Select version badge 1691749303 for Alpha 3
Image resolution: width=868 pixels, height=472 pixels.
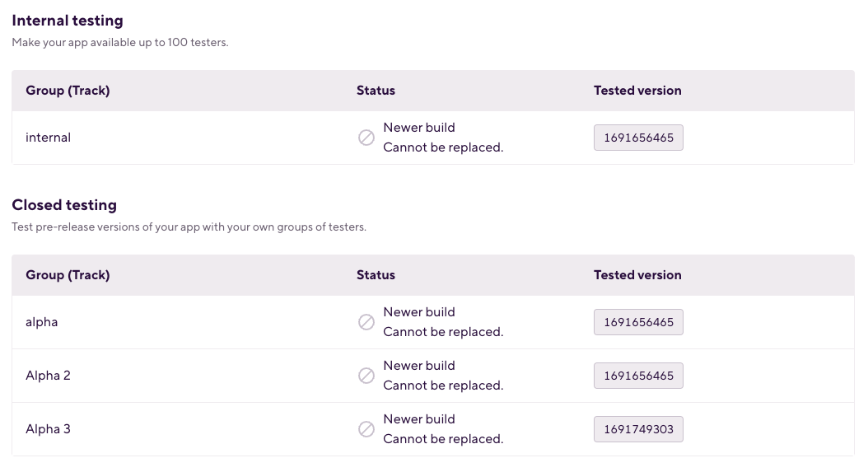pyautogui.click(x=638, y=429)
